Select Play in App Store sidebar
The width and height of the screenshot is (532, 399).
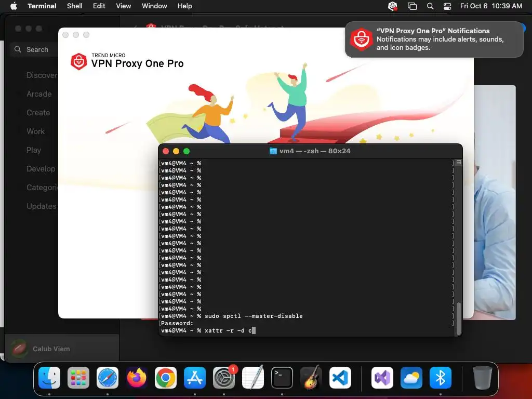(34, 150)
